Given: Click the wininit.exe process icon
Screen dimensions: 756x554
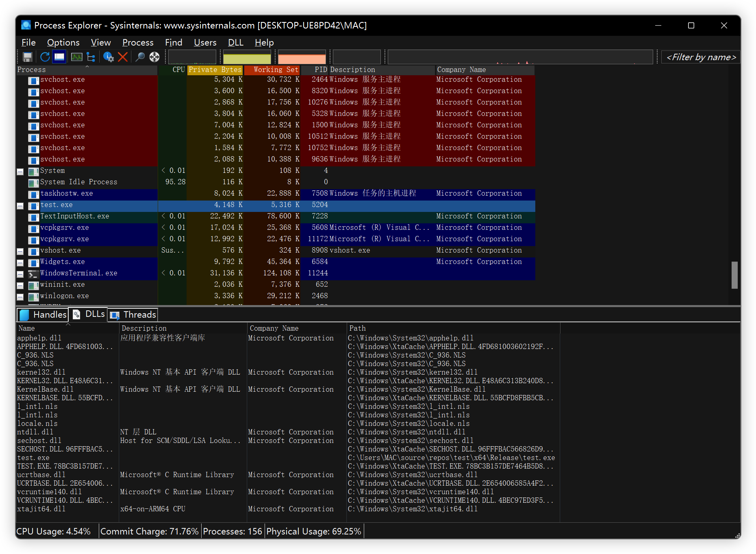Looking at the screenshot, I should [x=33, y=286].
